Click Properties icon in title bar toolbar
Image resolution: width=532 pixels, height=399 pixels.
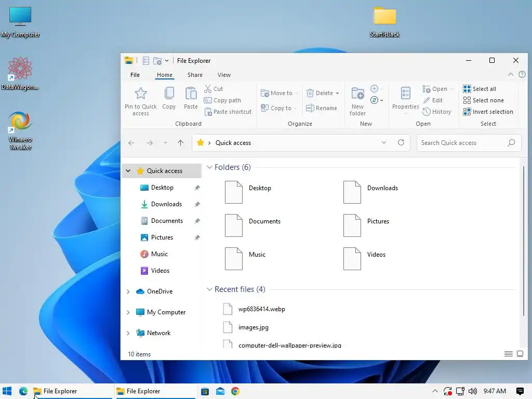[146, 61]
